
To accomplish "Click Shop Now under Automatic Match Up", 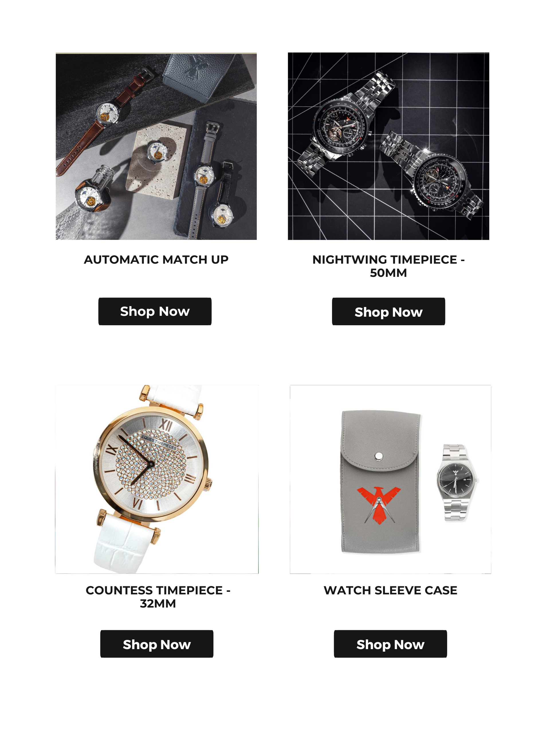I will (155, 311).
